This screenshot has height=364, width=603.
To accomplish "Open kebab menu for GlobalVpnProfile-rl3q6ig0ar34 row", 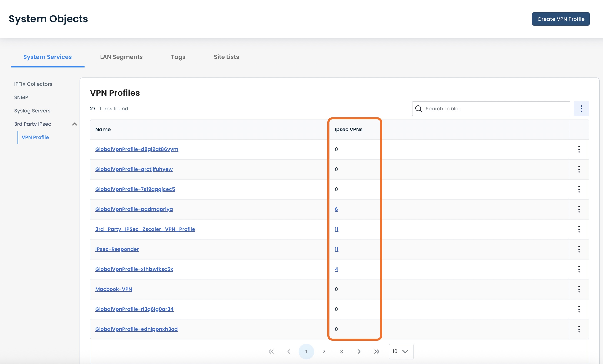I will 579,309.
